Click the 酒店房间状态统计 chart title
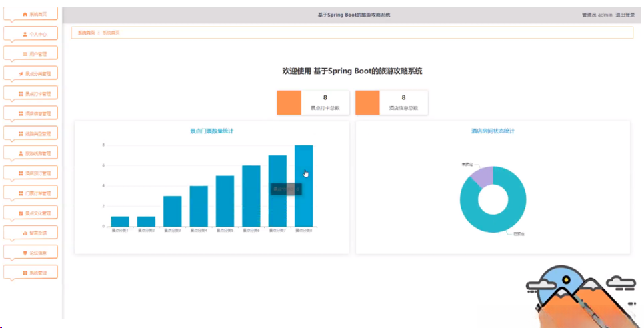The height and width of the screenshot is (328, 644). pos(493,131)
